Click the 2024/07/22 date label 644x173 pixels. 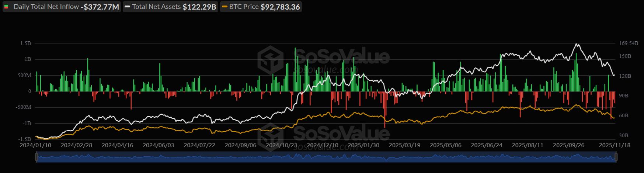[x=199, y=145]
